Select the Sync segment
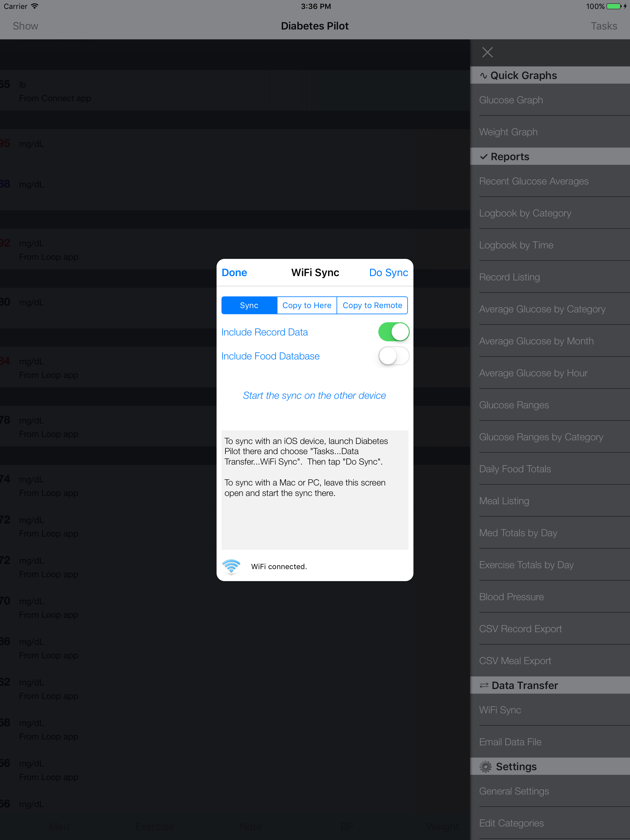This screenshot has height=840, width=630. pos(249,305)
